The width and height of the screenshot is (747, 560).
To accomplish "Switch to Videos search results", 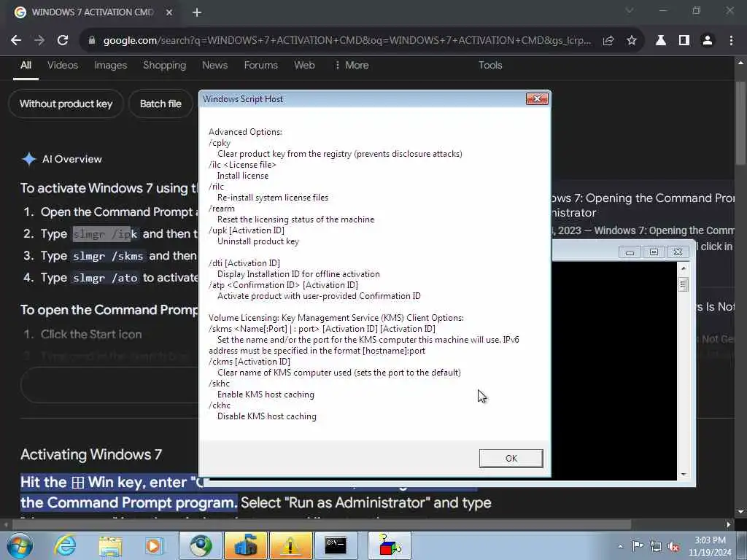I will point(63,65).
